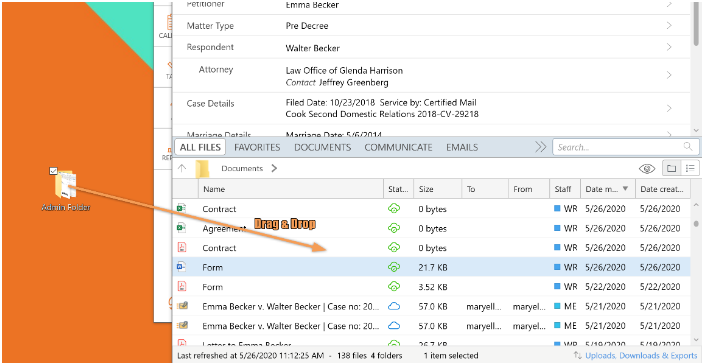Toggle sort arrow on Date m... column
The image size is (709, 363).
tap(625, 189)
